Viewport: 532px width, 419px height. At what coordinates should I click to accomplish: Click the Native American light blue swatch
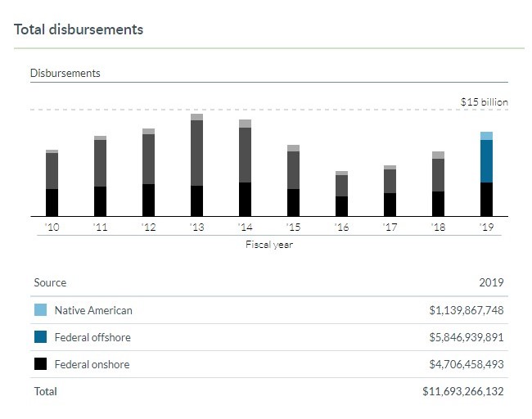coord(40,310)
